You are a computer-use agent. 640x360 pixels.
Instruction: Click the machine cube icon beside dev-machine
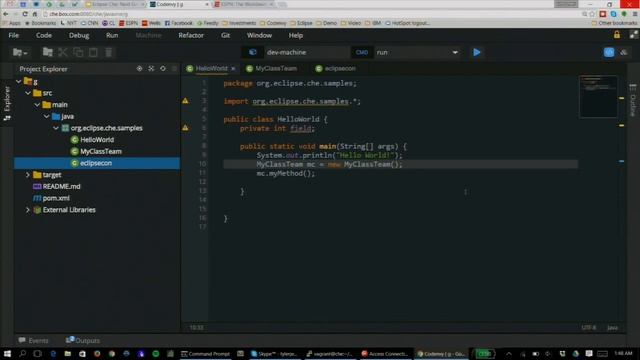point(253,52)
